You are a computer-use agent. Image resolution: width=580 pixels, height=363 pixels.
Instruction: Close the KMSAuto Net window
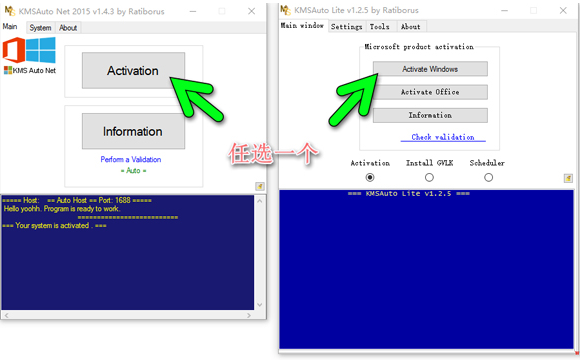tap(252, 11)
